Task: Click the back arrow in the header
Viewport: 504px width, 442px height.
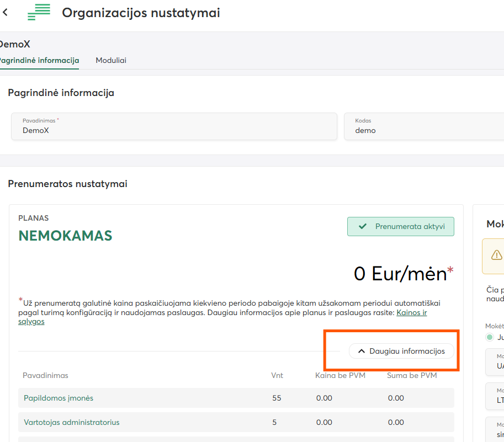Action: tap(6, 12)
